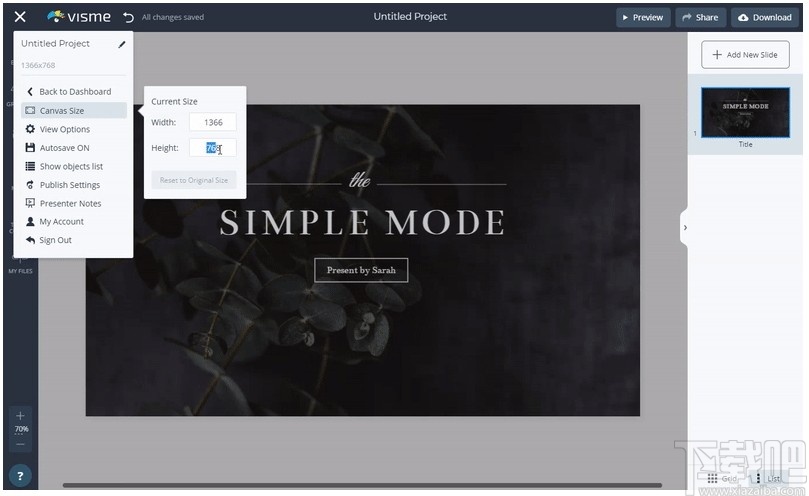Screen dimensions: 809x496
Task: Zoom in with plus icon
Action: [20, 415]
